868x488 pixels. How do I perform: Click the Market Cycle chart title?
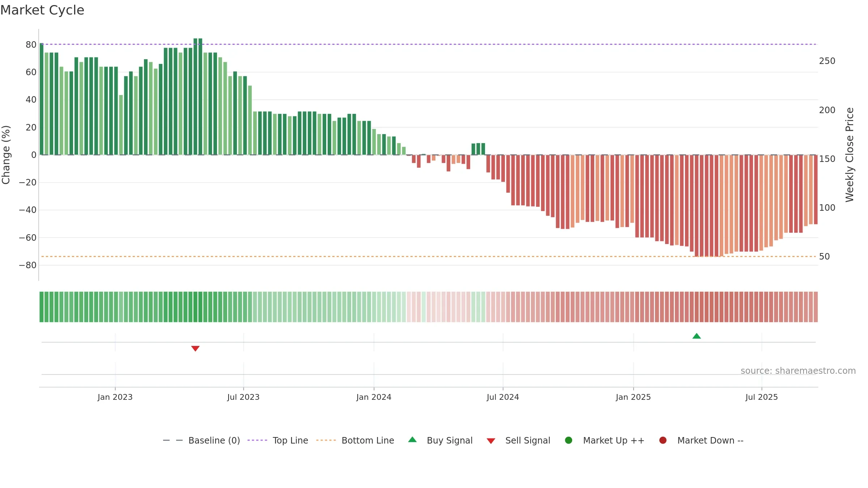click(x=42, y=10)
